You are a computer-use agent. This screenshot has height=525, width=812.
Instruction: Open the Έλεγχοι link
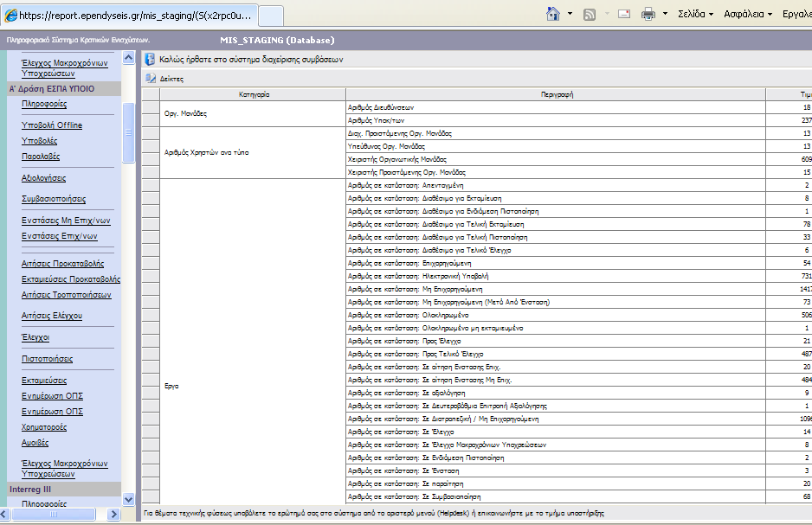point(35,337)
